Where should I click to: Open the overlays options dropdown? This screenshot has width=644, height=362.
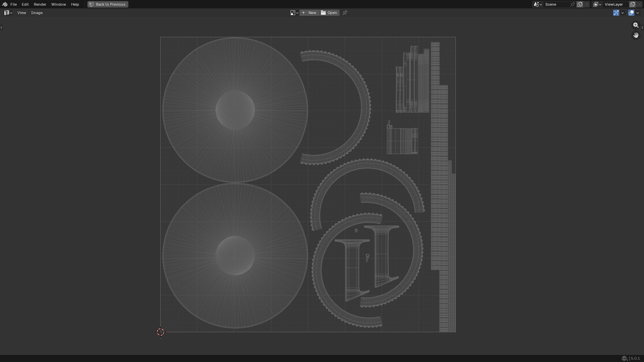coord(638,13)
